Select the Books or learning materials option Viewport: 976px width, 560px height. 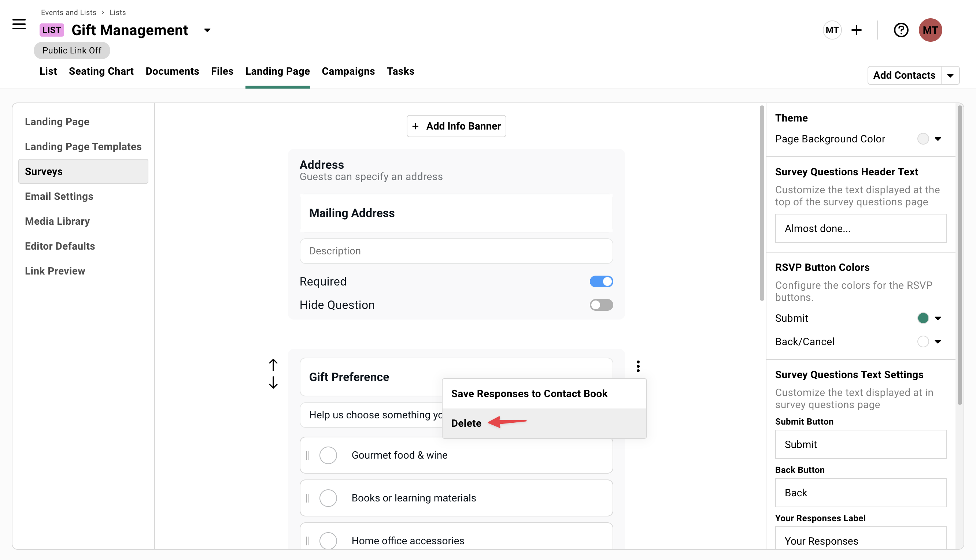[328, 498]
